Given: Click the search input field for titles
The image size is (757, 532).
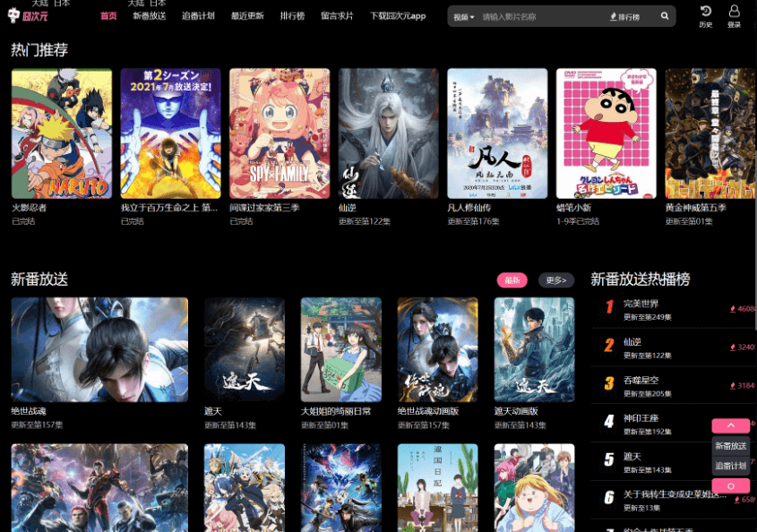Looking at the screenshot, I should 538,17.
